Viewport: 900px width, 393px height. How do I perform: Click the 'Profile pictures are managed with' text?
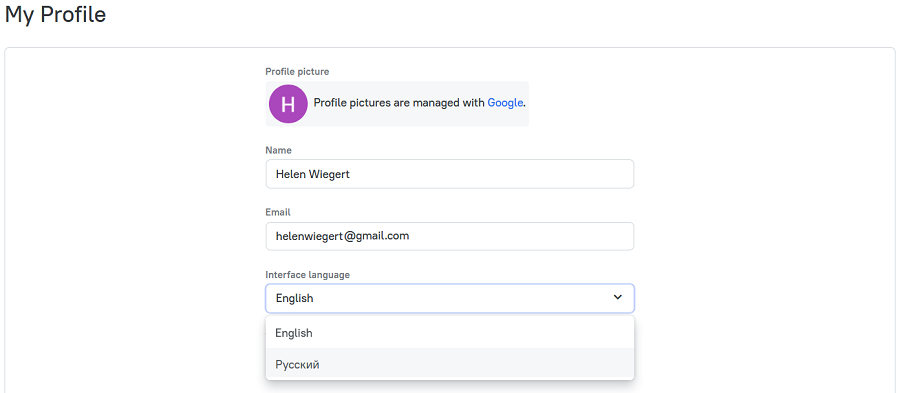399,103
